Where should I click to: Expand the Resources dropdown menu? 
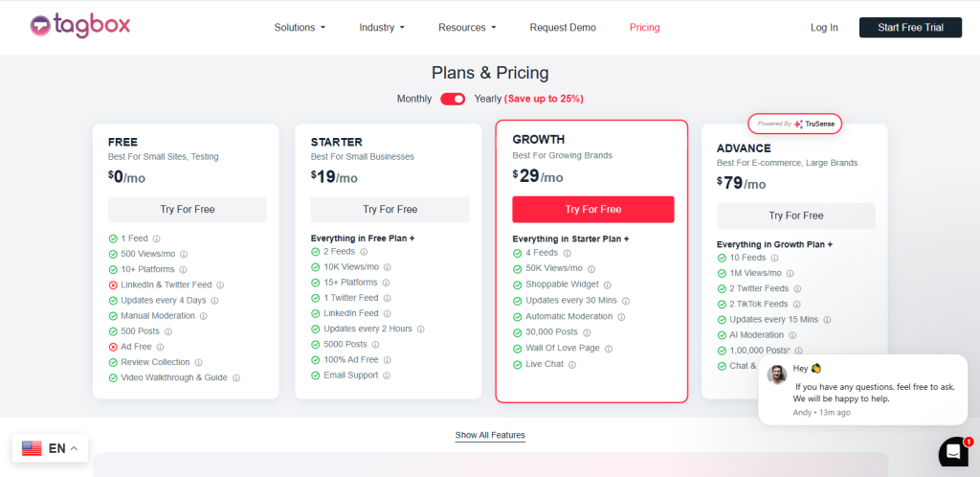[467, 28]
